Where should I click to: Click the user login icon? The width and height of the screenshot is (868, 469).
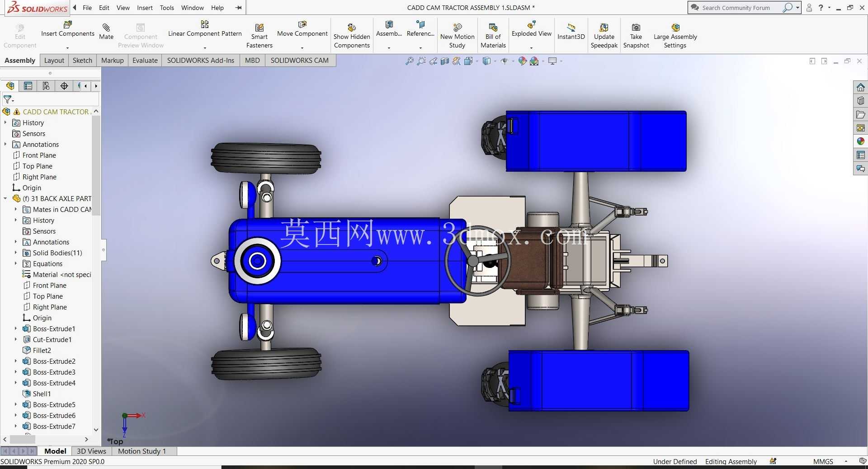coord(809,8)
